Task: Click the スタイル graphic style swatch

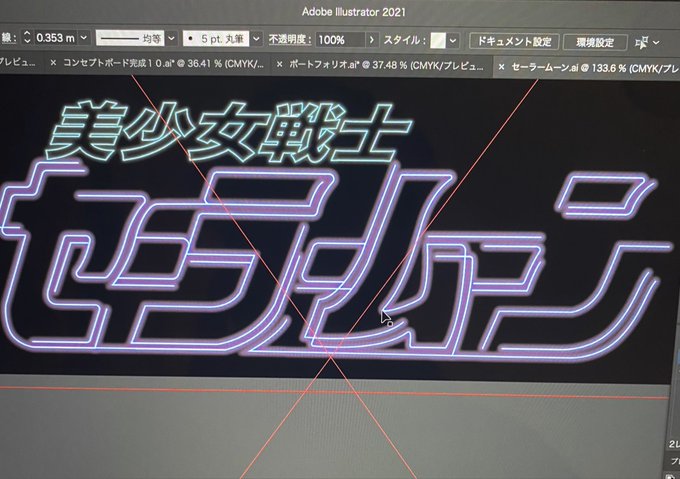Action: 438,41
